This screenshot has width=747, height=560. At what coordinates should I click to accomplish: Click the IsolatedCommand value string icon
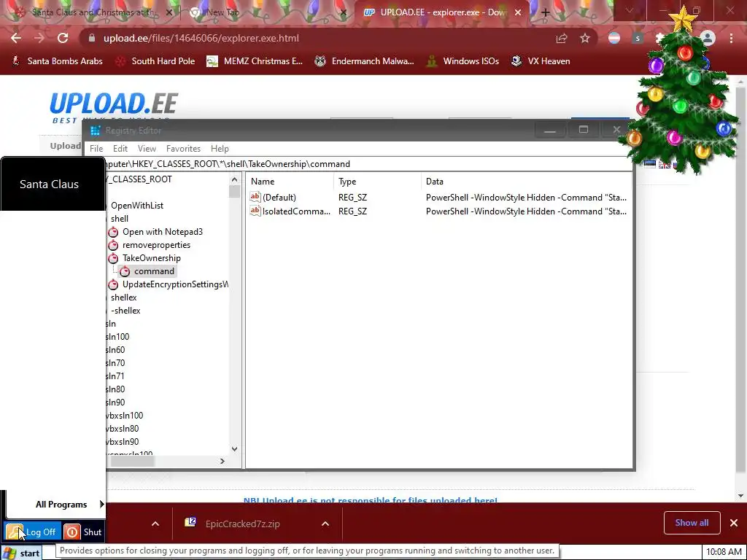[255, 211]
